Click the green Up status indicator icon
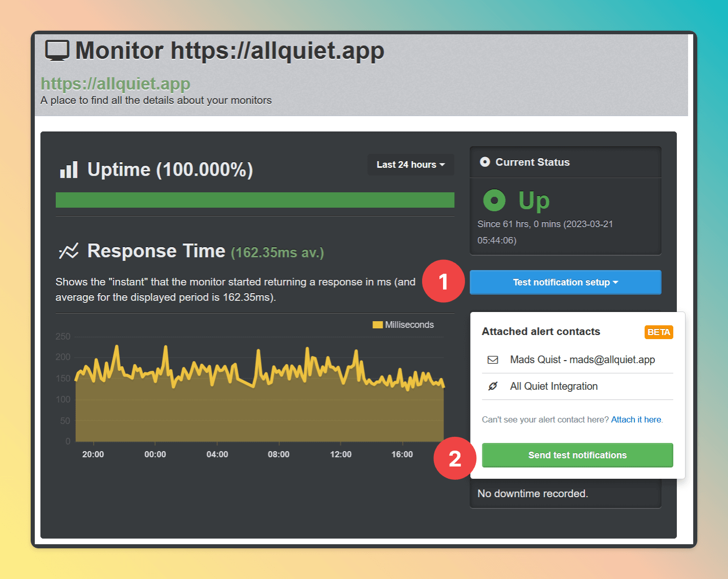This screenshot has width=728, height=579. coord(494,200)
